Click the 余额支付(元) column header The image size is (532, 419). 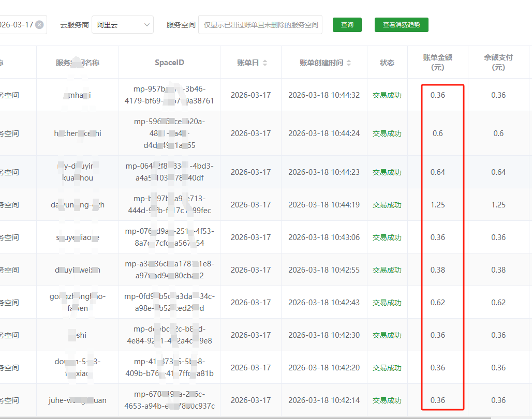[498, 63]
